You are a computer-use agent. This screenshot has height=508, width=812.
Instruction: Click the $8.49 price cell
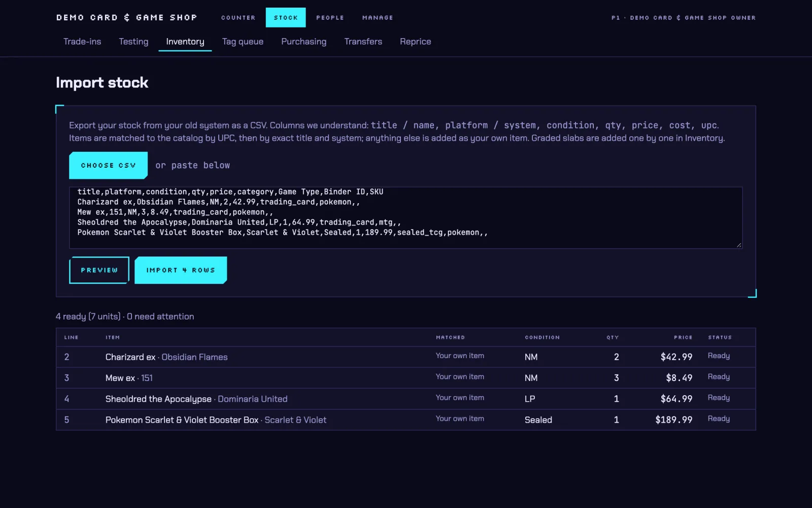679,378
